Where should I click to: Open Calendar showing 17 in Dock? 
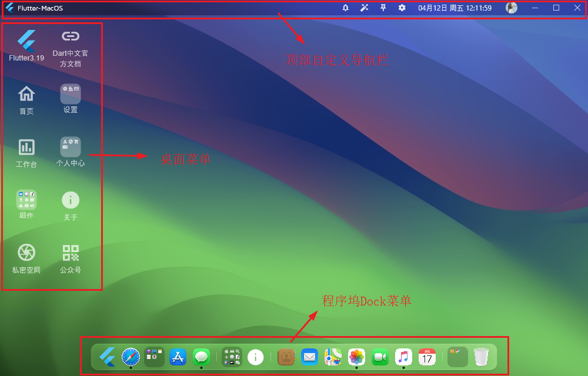[427, 357]
